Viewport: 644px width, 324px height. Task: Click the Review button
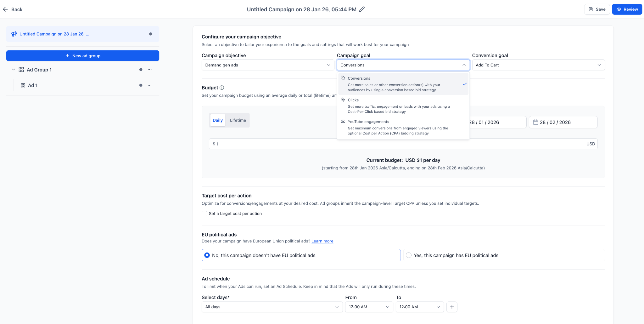[627, 9]
